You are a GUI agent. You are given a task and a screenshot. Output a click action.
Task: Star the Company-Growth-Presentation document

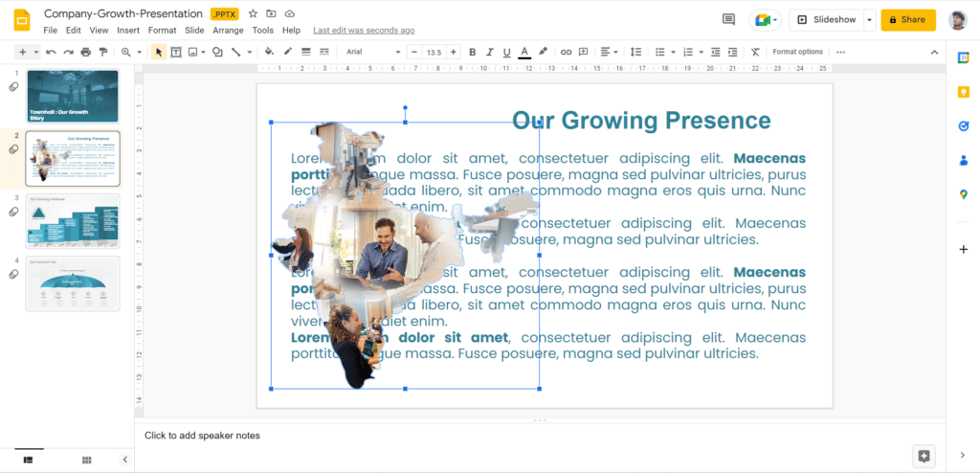[x=253, y=14]
